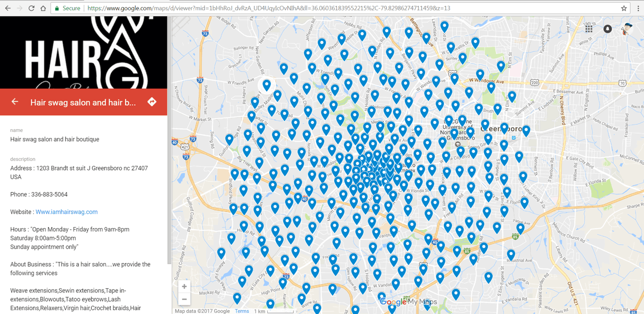Click the 'Map data ©2017 Google' attribution
644x314 pixels.
tap(202, 311)
